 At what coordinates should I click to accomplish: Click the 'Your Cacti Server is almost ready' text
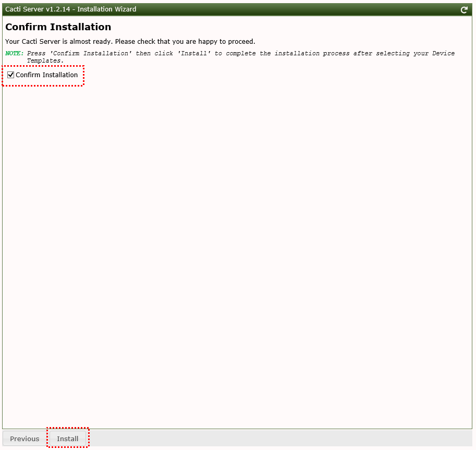coord(130,41)
